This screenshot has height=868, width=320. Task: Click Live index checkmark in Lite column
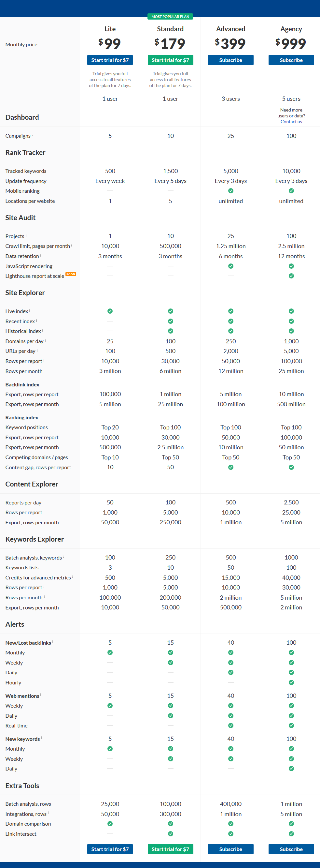(x=110, y=311)
